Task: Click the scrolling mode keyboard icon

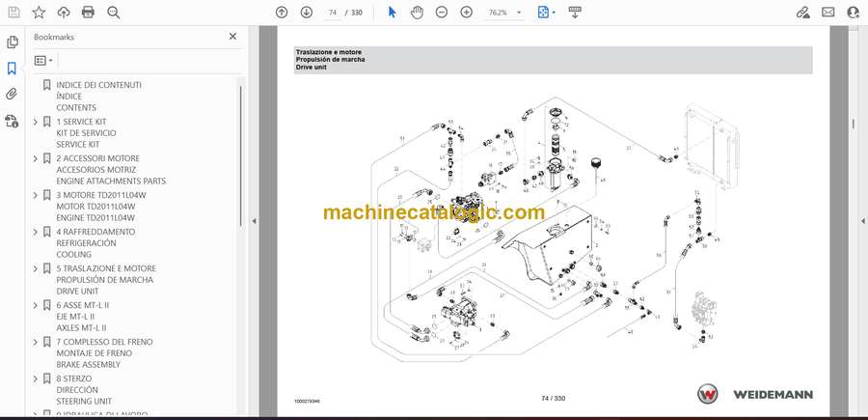Action: point(575,13)
